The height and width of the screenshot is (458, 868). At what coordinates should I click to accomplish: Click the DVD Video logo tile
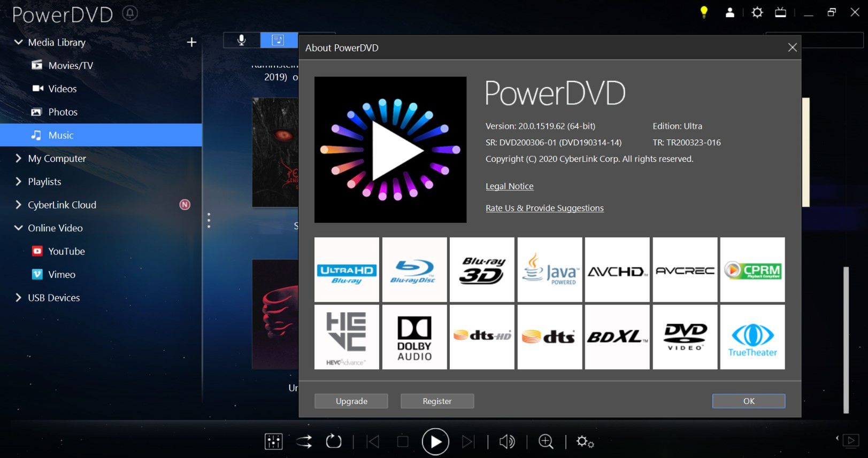pyautogui.click(x=685, y=337)
